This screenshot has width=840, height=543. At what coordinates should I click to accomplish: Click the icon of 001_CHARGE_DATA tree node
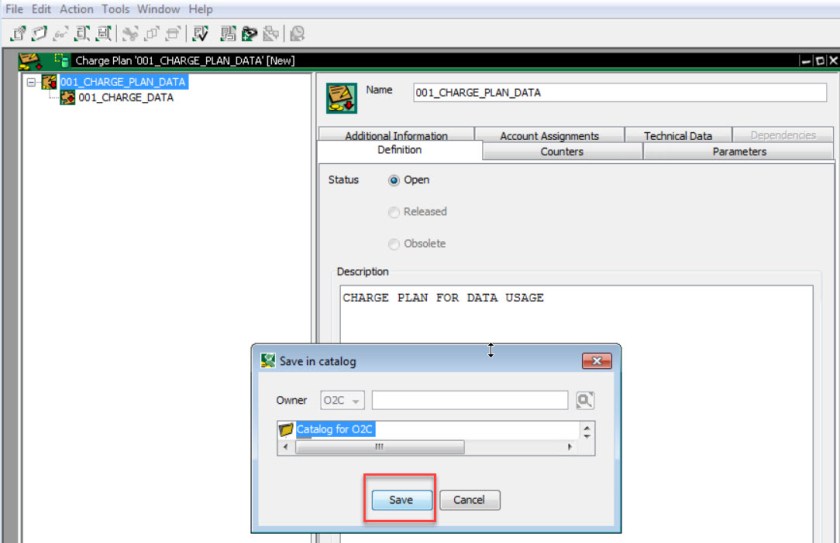pos(68,97)
